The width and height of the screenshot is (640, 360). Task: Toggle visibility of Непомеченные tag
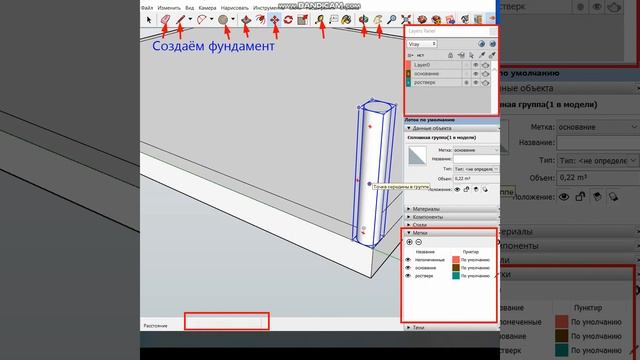tap(408, 260)
